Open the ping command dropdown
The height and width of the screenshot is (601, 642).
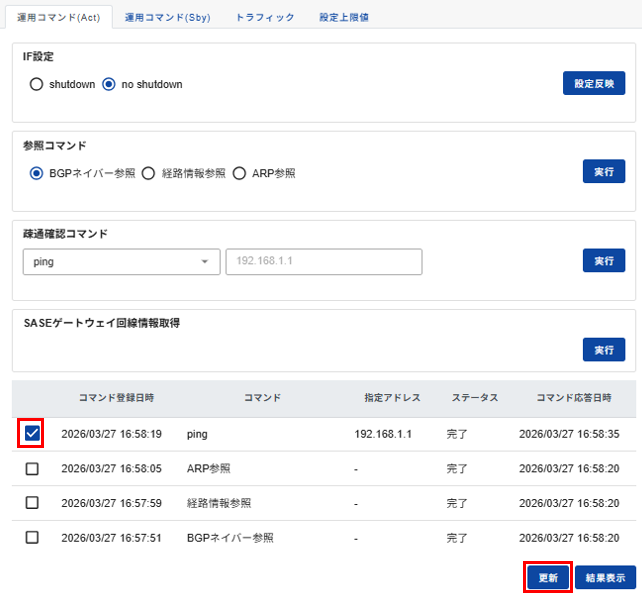click(121, 261)
